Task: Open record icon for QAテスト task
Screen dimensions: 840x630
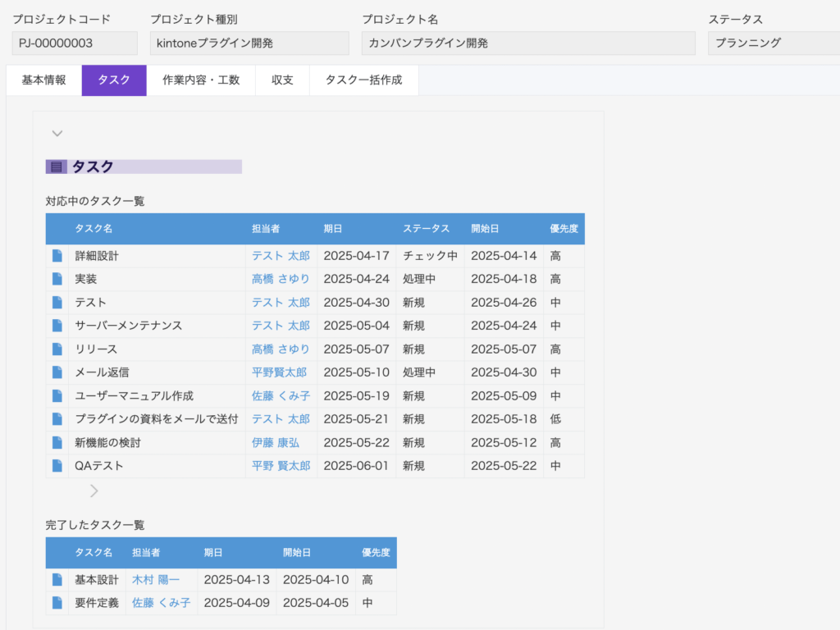Action: tap(57, 466)
